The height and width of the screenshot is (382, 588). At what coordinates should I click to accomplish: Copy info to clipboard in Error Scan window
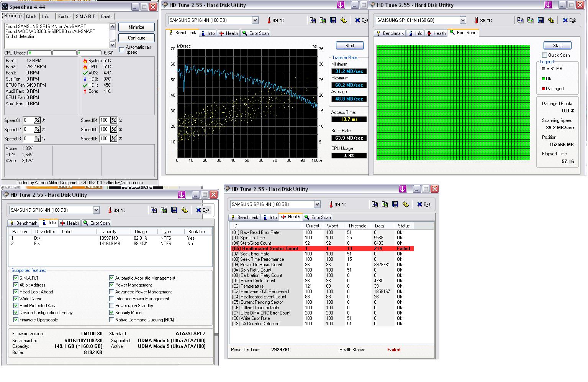520,20
